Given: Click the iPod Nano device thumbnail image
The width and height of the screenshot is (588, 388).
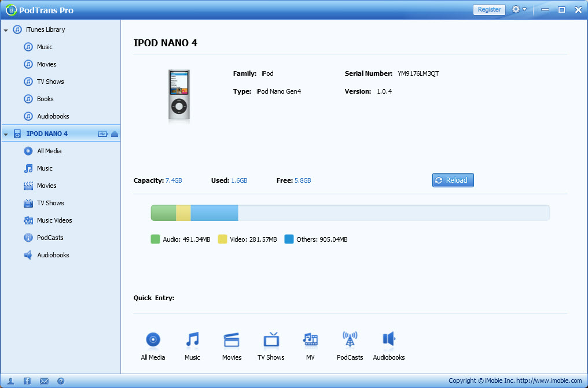Looking at the screenshot, I should (179, 96).
